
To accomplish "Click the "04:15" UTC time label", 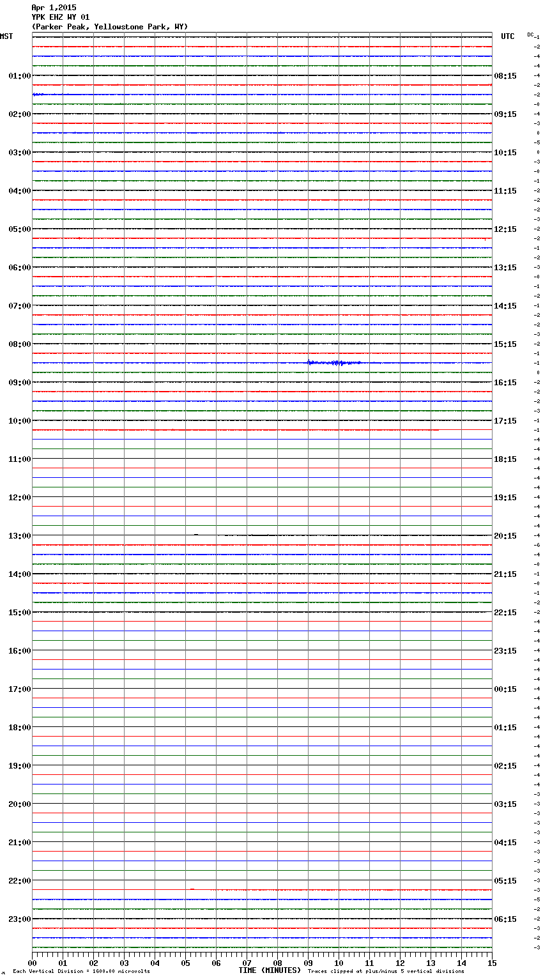I will coord(505,843).
